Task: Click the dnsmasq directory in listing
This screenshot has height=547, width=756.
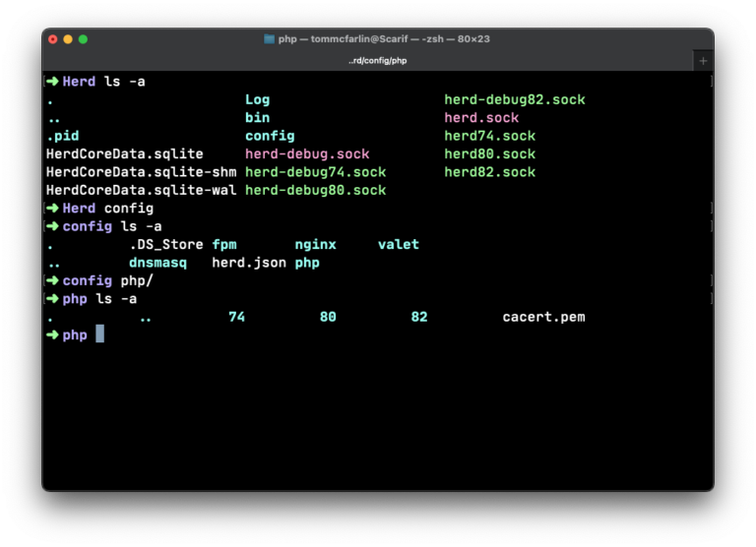Action: (157, 263)
